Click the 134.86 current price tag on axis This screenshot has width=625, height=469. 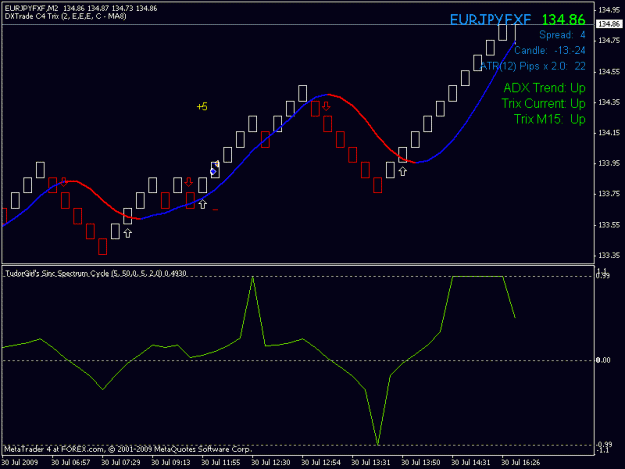point(609,24)
